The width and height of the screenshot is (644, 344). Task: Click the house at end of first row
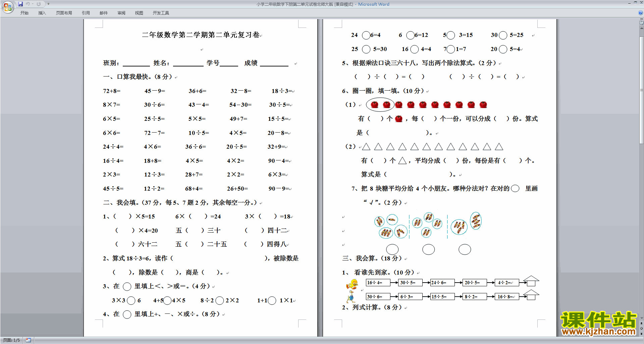[531, 281]
